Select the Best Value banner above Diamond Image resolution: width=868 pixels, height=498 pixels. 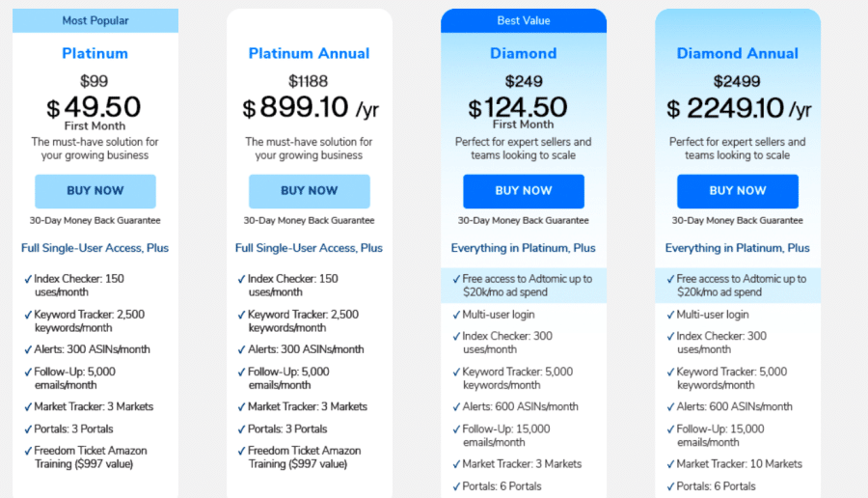tap(524, 20)
